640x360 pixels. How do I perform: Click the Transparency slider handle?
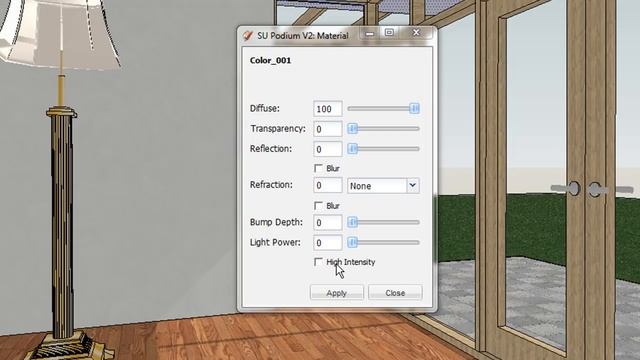pyautogui.click(x=353, y=129)
